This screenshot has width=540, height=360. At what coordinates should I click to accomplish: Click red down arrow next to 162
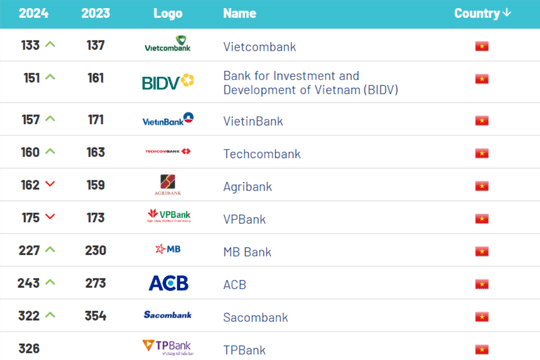(x=50, y=184)
